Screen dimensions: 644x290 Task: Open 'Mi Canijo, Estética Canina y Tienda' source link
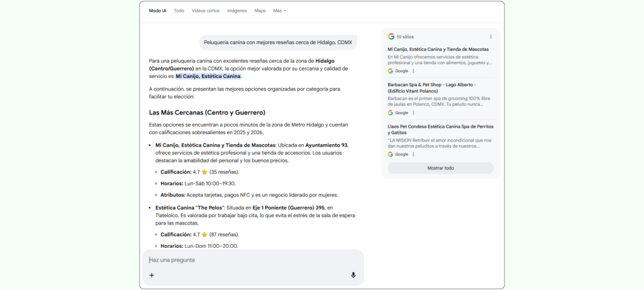429,49
